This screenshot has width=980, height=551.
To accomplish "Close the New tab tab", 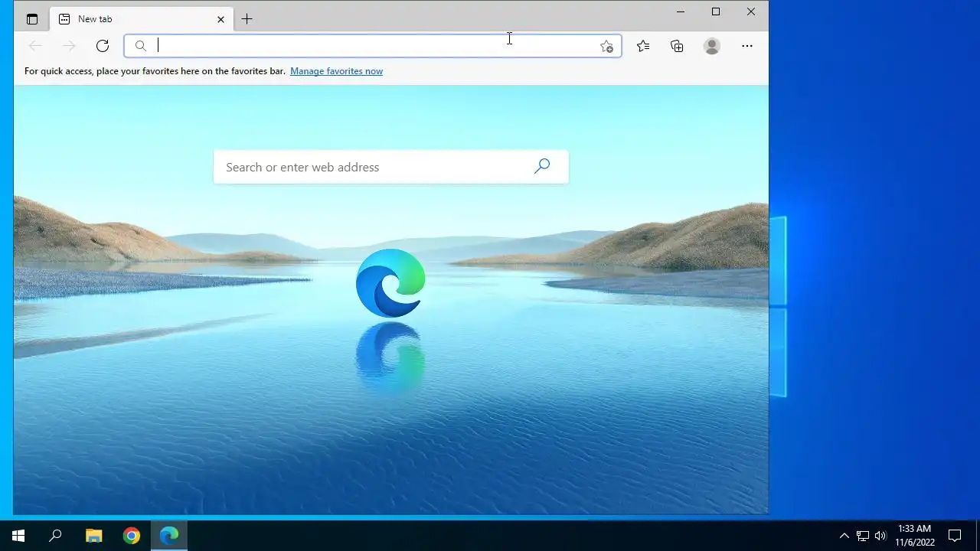I will pos(220,19).
